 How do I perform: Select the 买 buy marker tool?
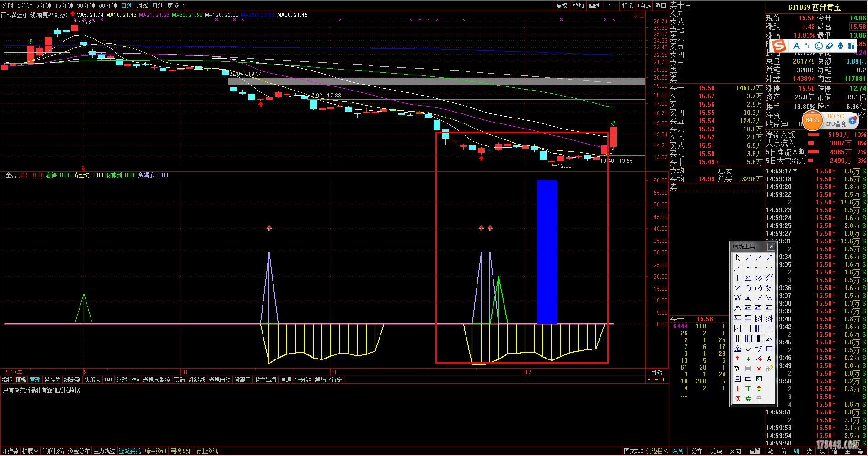(738, 398)
